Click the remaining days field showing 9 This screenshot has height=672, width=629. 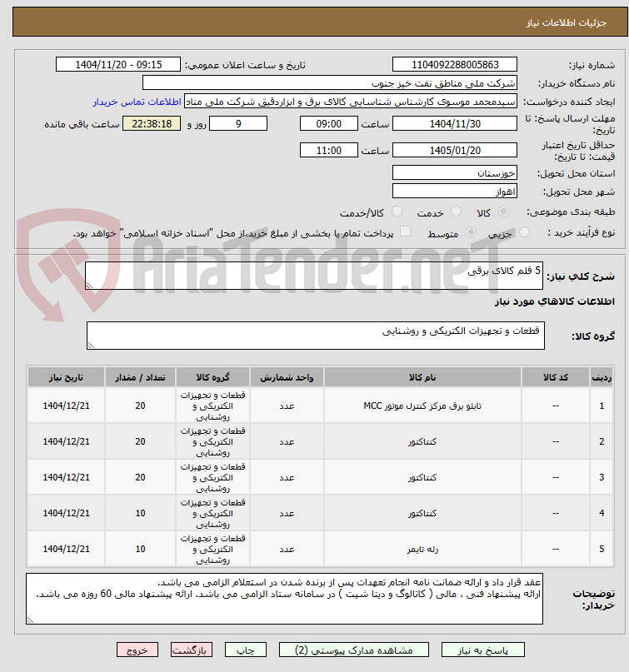238,124
